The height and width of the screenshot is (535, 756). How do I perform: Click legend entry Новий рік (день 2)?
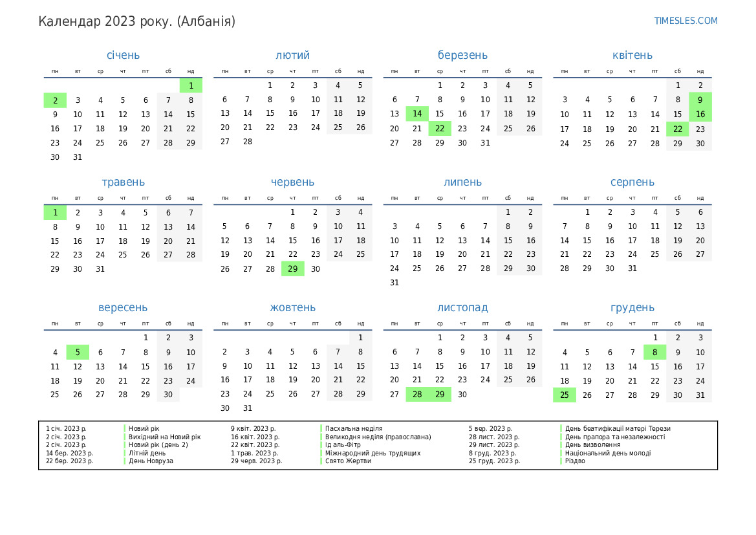tap(158, 445)
